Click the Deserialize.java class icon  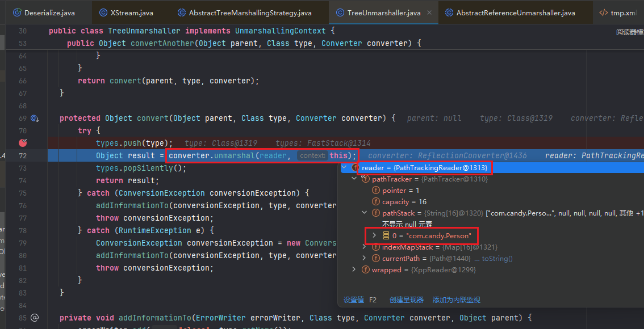click(17, 12)
